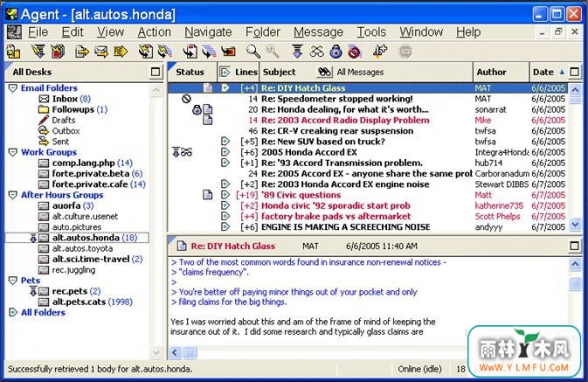Click scroll down arrow of message list
The height and width of the screenshot is (382, 588).
click(x=575, y=225)
